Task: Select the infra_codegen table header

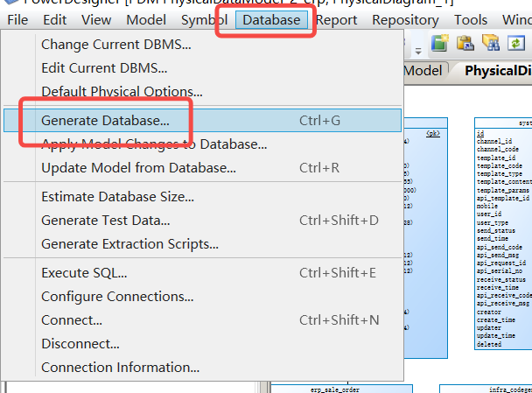Action: (510, 390)
